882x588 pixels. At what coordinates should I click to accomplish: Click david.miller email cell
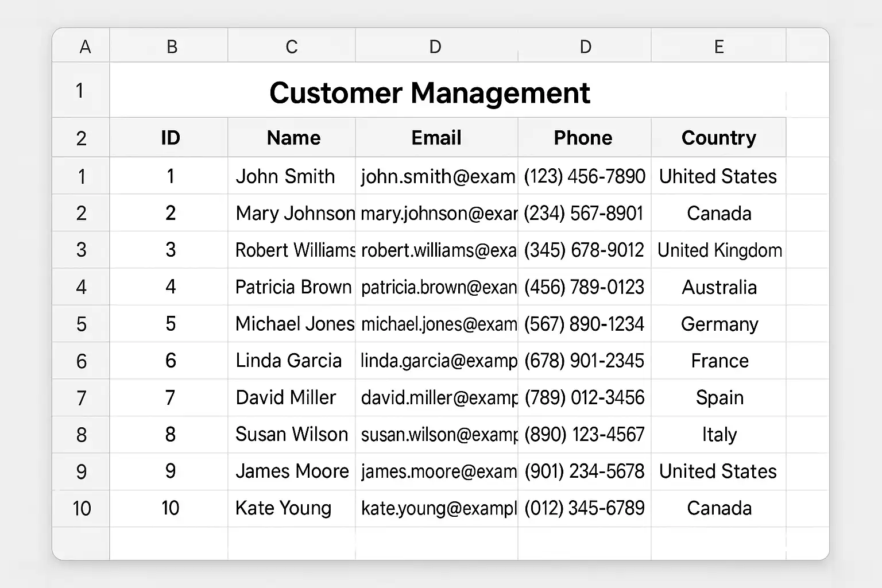click(x=439, y=398)
